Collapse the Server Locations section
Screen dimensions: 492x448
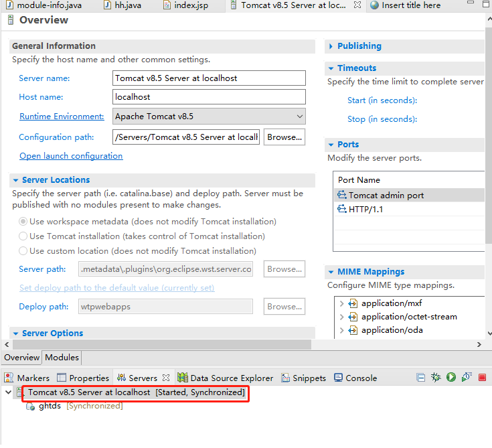coord(15,180)
